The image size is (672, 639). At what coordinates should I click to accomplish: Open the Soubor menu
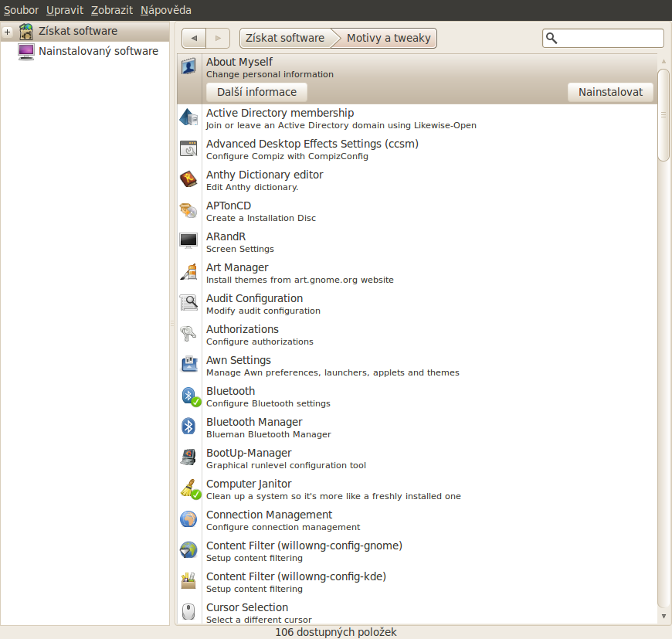pos(21,10)
